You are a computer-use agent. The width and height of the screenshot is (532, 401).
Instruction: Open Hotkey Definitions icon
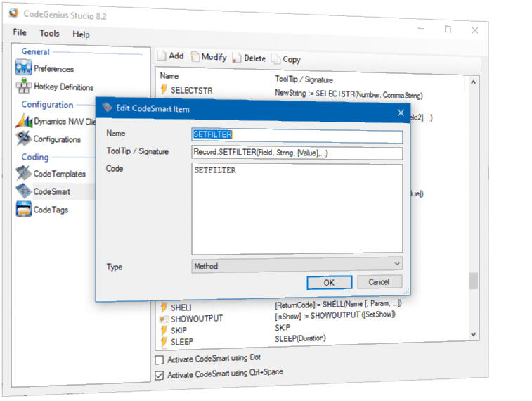tap(24, 86)
